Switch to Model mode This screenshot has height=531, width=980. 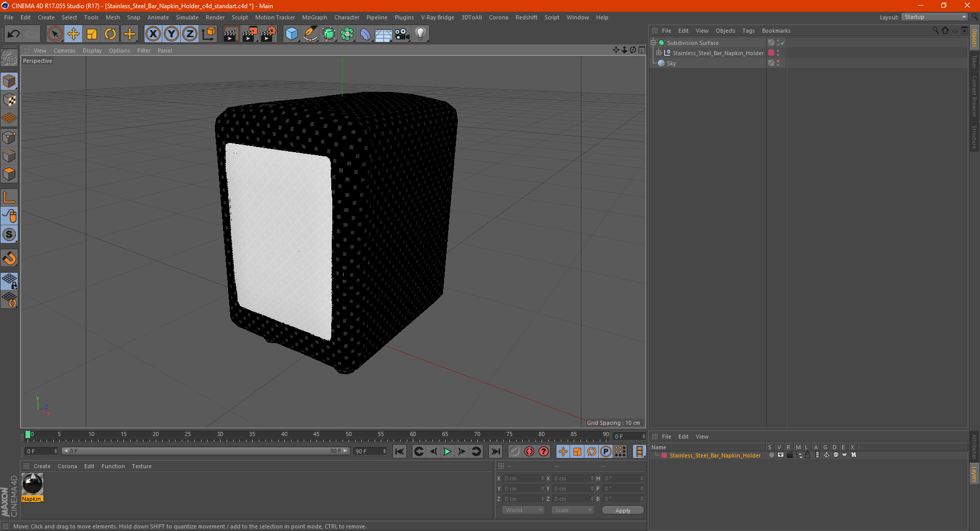pyautogui.click(x=10, y=82)
